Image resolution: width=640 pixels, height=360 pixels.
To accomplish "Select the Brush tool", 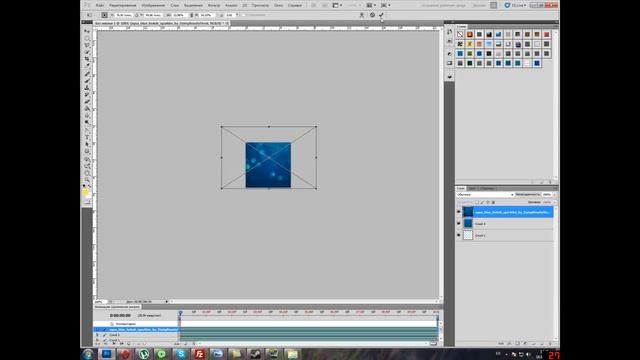I will (x=87, y=81).
